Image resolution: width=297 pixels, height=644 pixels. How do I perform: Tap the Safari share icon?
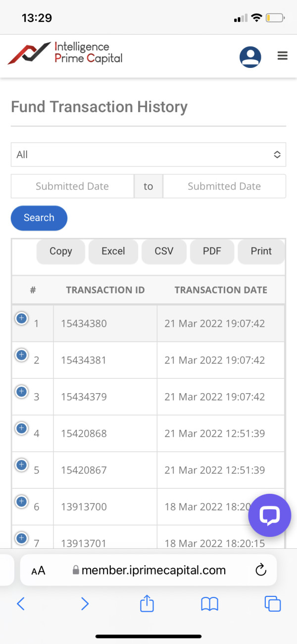(147, 603)
